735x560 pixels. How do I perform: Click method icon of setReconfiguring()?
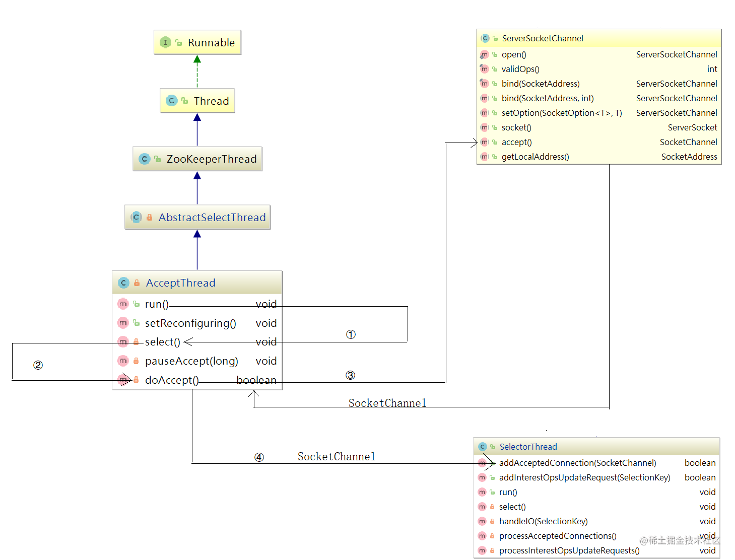(123, 323)
